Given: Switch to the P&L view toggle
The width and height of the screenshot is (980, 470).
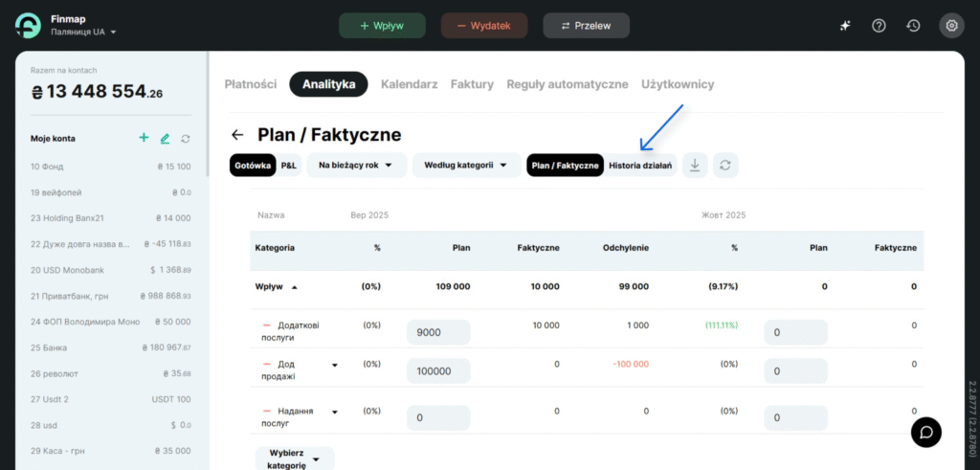Looking at the screenshot, I should click(x=289, y=166).
